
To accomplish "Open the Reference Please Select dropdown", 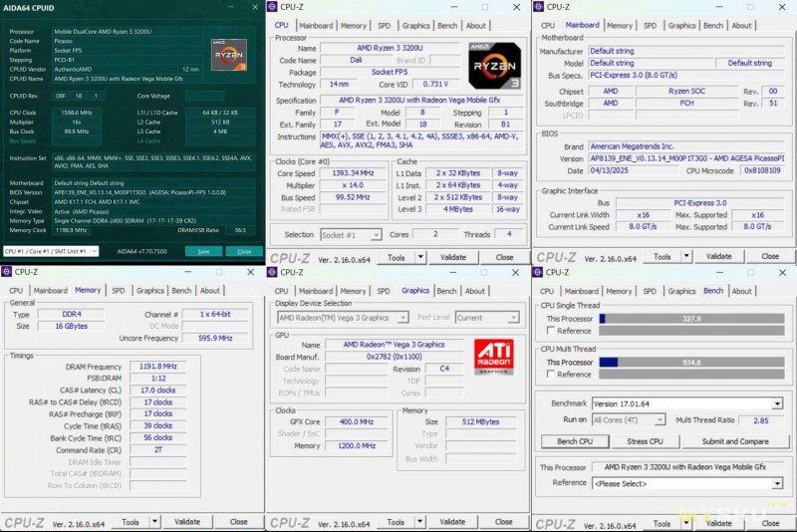I will (x=687, y=484).
